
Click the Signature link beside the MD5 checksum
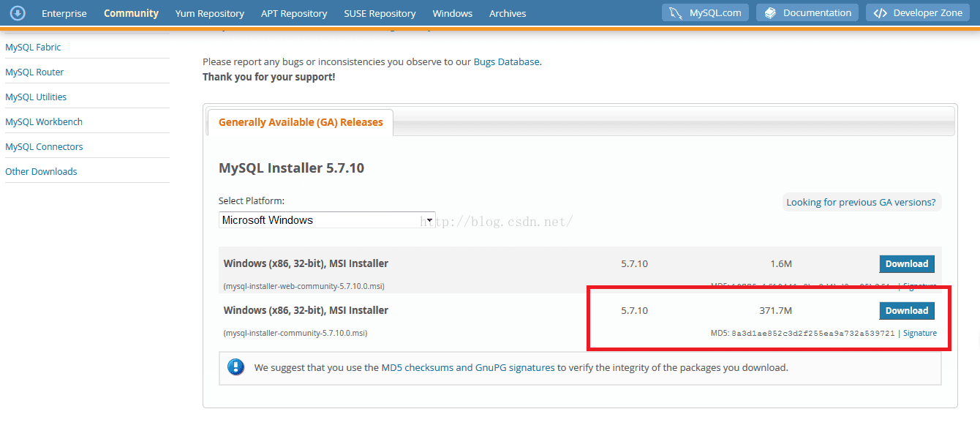[919, 333]
